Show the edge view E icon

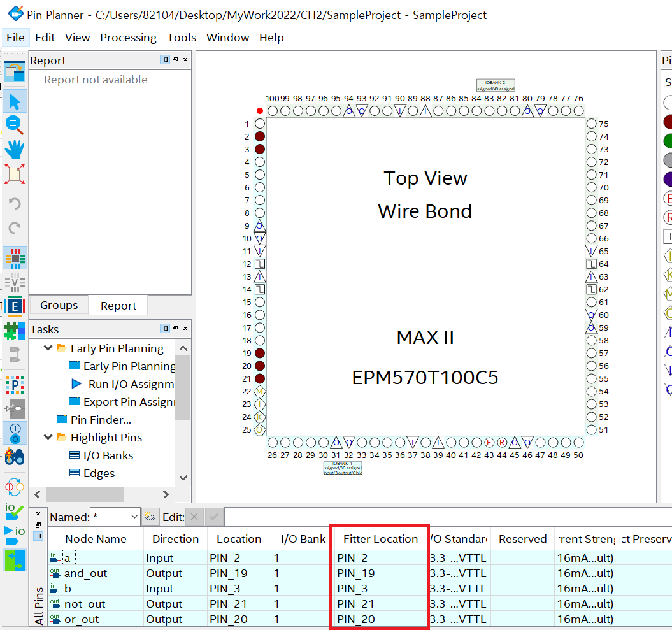point(15,306)
